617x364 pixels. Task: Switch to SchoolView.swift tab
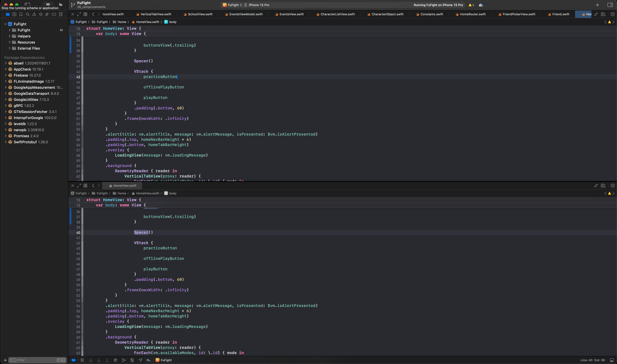(198, 14)
